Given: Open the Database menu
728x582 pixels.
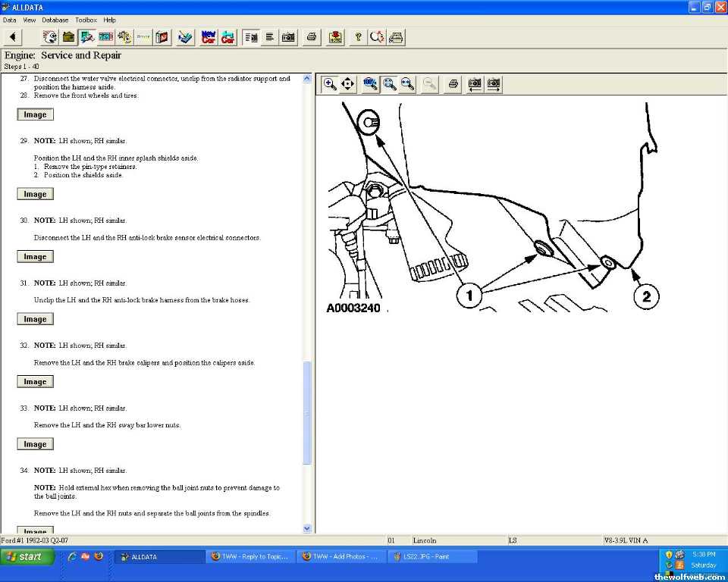Looking at the screenshot, I should click(x=55, y=20).
